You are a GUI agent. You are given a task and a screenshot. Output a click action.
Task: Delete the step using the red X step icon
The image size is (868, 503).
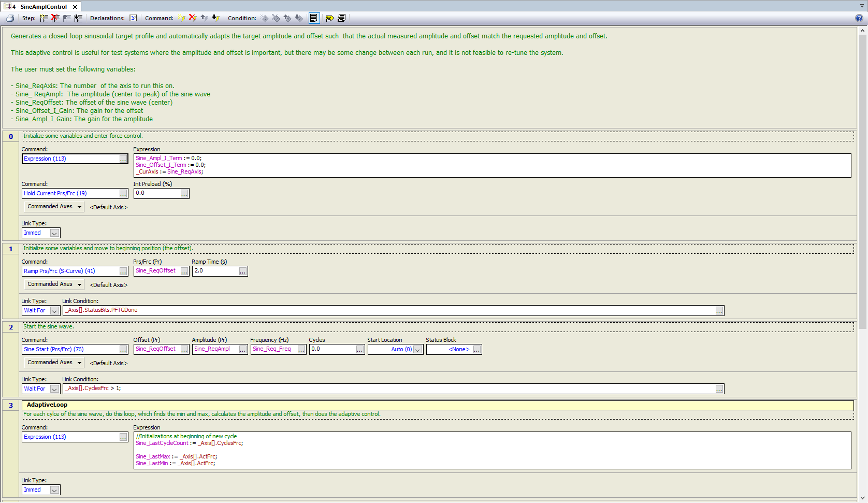(55, 18)
